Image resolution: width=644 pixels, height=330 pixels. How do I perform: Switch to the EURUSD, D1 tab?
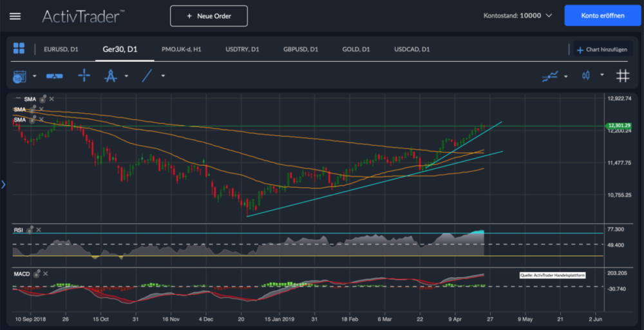pyautogui.click(x=61, y=50)
